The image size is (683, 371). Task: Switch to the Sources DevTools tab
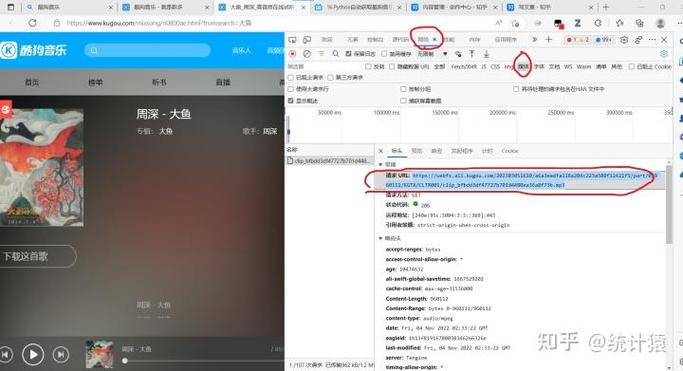[x=400, y=40]
